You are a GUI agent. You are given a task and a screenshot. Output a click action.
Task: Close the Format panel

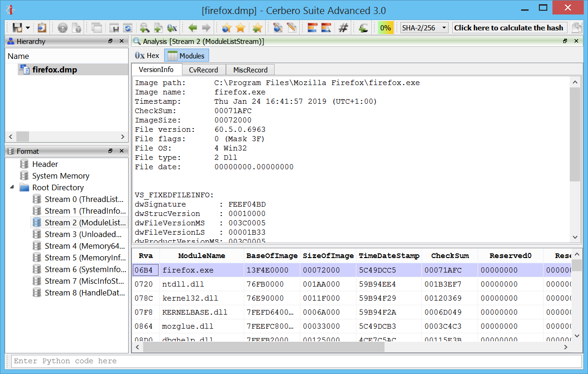[122, 151]
